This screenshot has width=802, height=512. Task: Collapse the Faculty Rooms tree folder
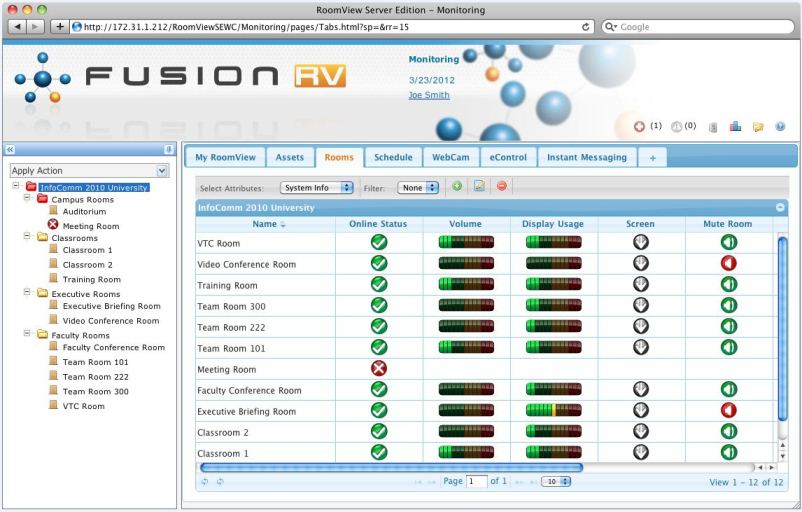(x=30, y=335)
